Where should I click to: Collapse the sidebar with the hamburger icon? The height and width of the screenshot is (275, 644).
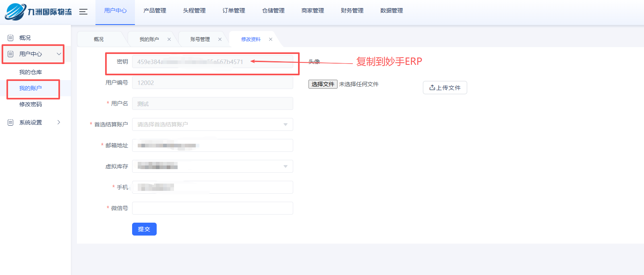pos(83,12)
